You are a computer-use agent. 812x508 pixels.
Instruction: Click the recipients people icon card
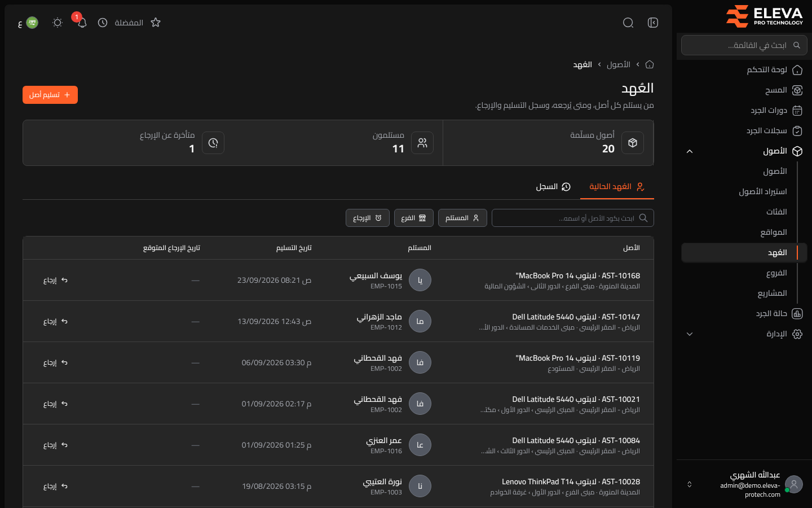click(x=422, y=143)
